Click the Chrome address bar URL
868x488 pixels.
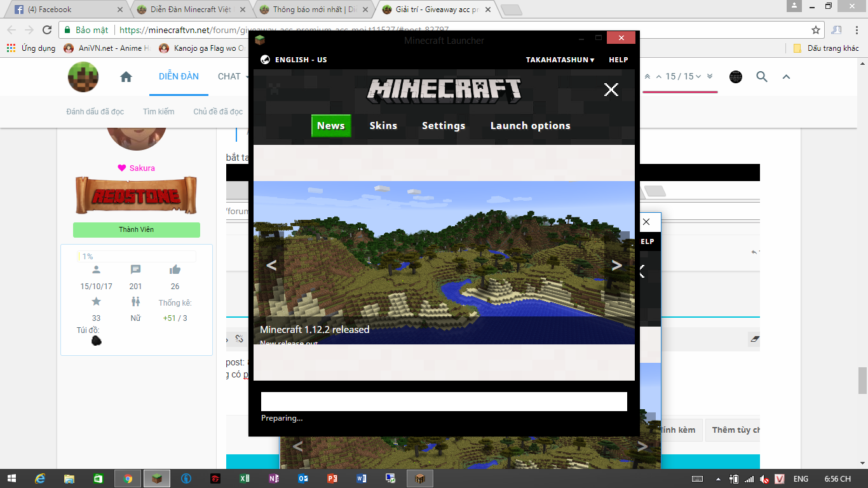(x=284, y=30)
